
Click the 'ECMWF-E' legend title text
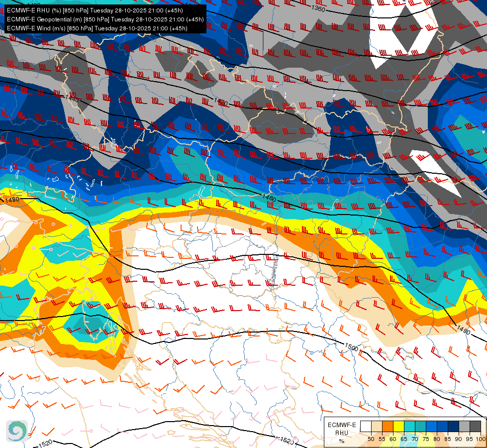coord(342,425)
